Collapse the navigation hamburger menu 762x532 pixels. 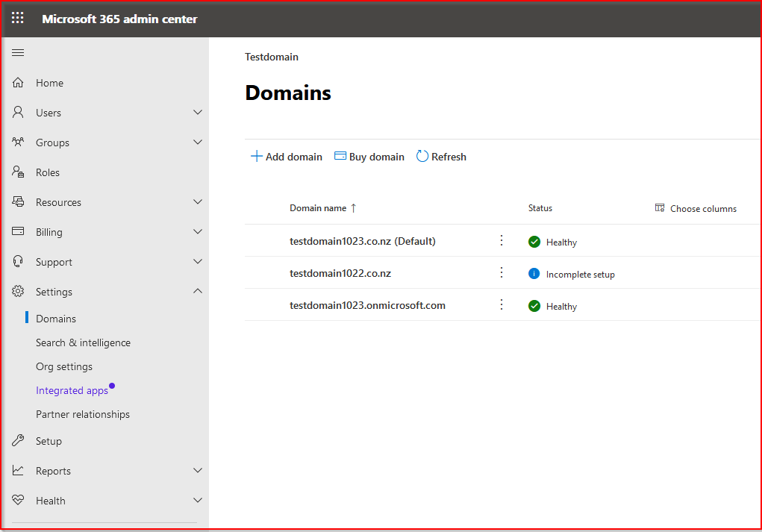pos(18,52)
